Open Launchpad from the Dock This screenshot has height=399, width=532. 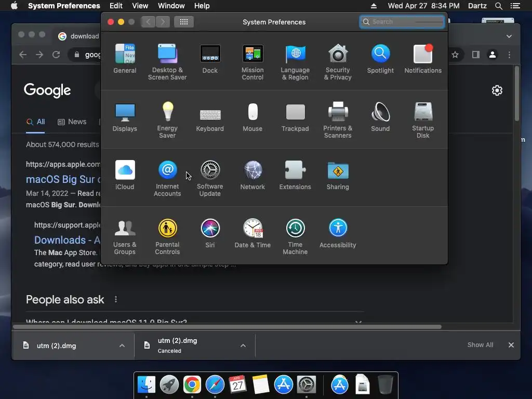[169, 385]
